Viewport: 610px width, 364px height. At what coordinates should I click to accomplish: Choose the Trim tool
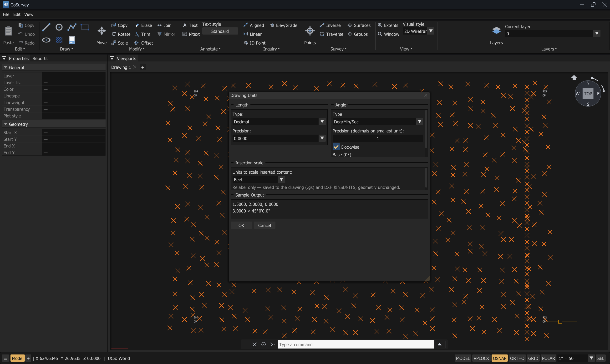142,34
